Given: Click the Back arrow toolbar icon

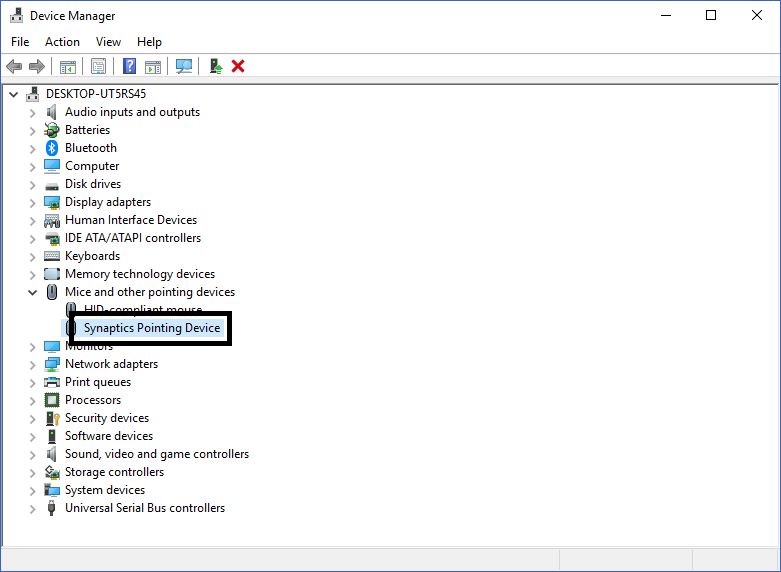Looking at the screenshot, I should (x=14, y=66).
